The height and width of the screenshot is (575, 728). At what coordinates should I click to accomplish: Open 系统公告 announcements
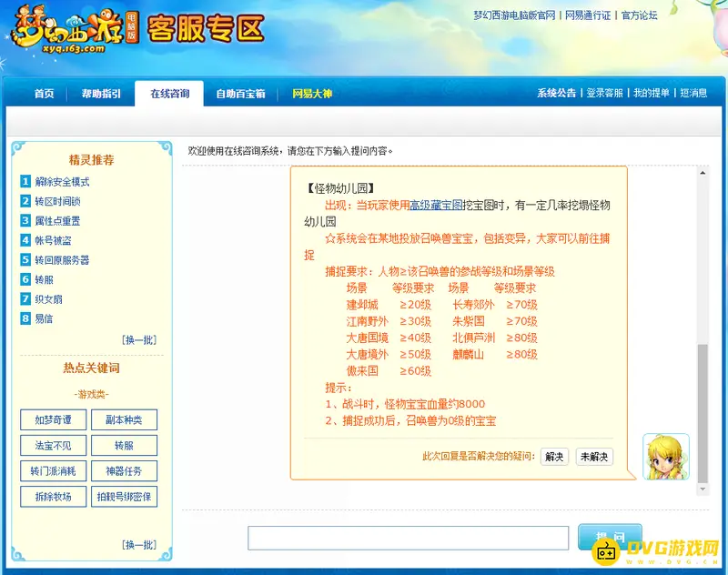556,93
